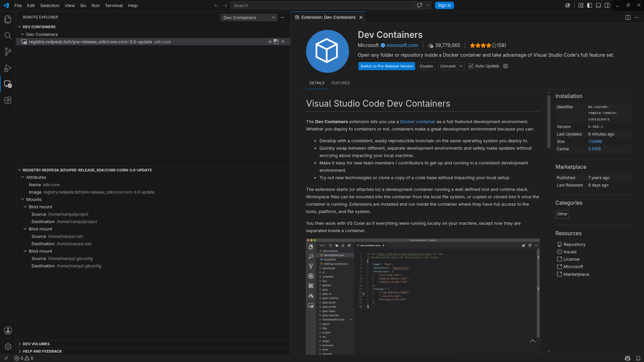Open Source Control view
The width and height of the screenshot is (644, 362).
click(8, 52)
